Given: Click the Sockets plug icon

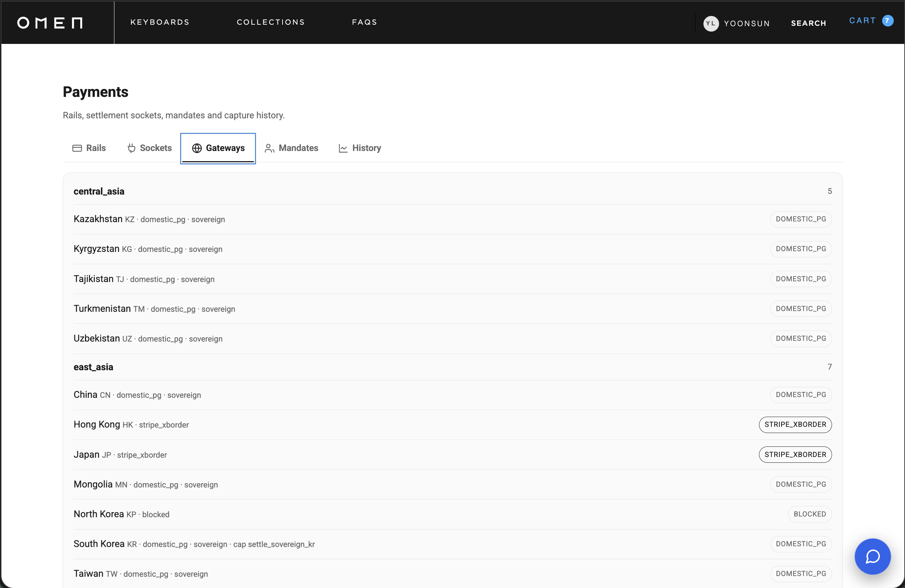Looking at the screenshot, I should 131,148.
